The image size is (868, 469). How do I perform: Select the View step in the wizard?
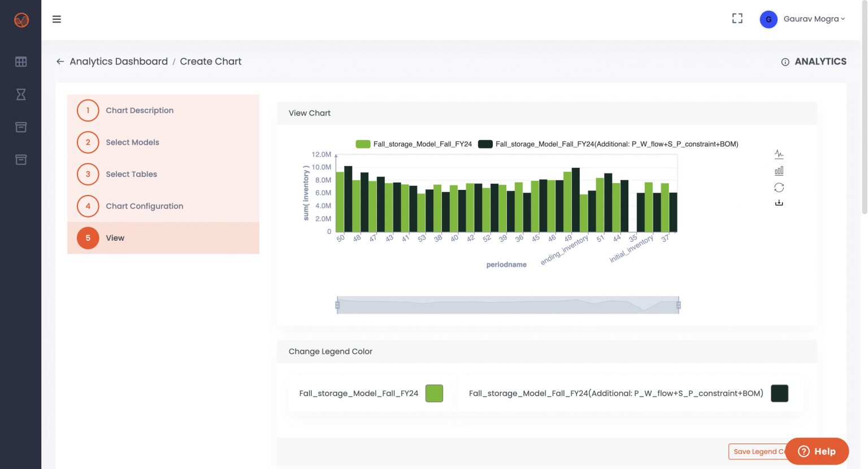(x=115, y=238)
